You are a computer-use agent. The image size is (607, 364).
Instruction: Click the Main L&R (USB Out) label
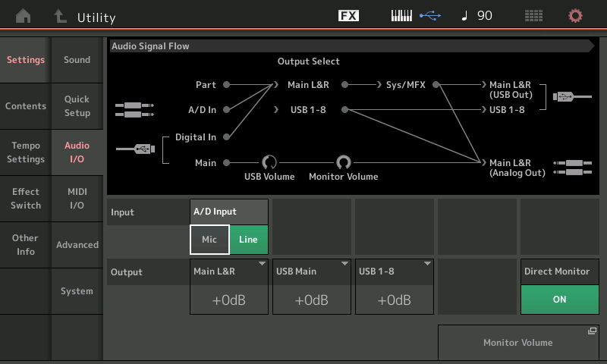pyautogui.click(x=511, y=89)
